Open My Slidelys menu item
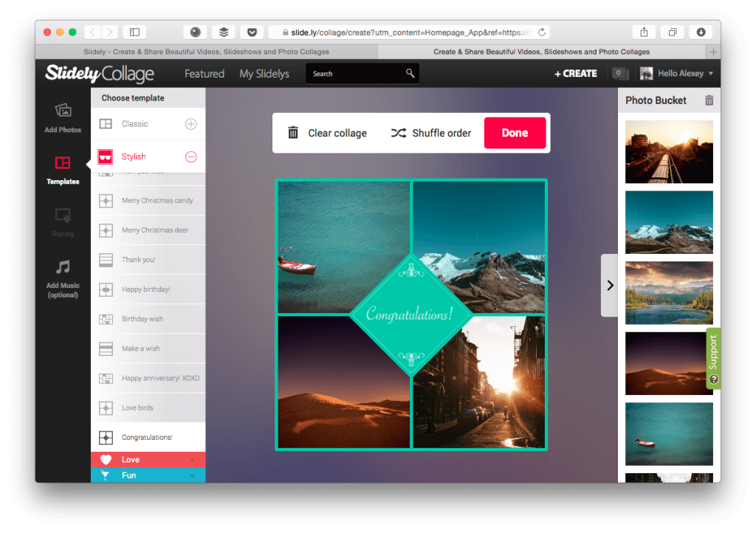The width and height of the screenshot is (756, 533). (264, 74)
